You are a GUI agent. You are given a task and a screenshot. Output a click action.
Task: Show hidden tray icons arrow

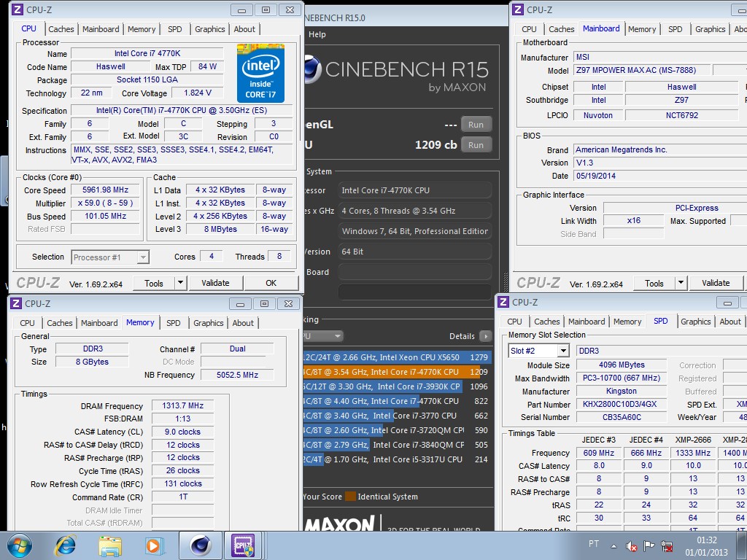tap(614, 546)
